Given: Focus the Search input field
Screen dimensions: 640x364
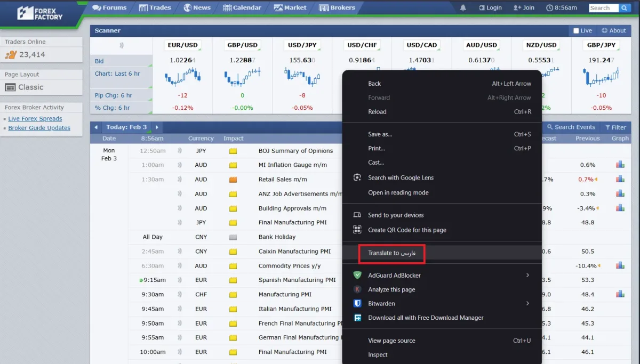Looking at the screenshot, I should 603,8.
